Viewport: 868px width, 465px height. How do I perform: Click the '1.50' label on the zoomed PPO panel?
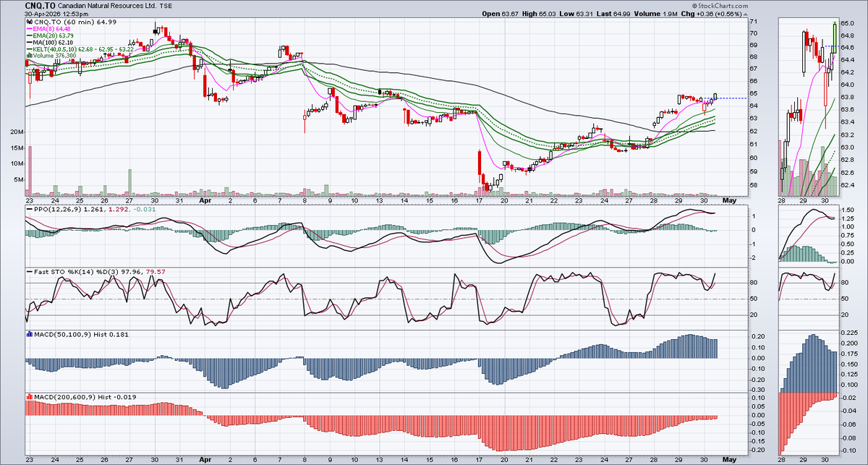click(848, 208)
